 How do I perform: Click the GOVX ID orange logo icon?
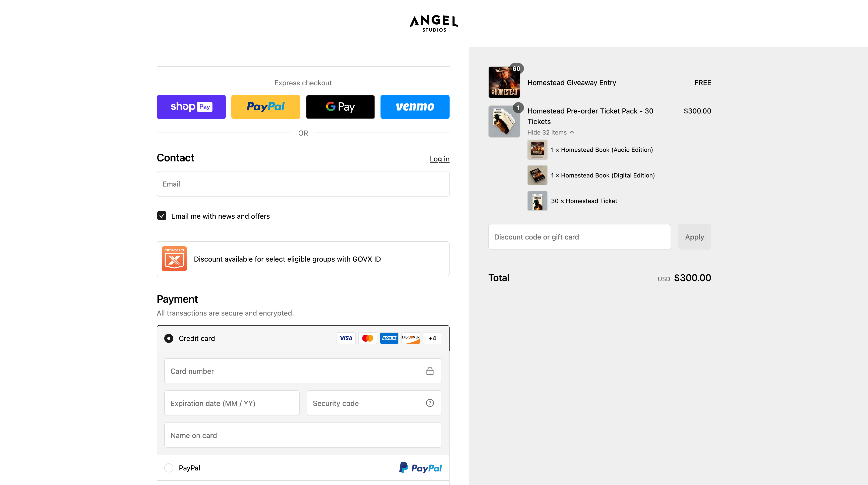tap(174, 259)
